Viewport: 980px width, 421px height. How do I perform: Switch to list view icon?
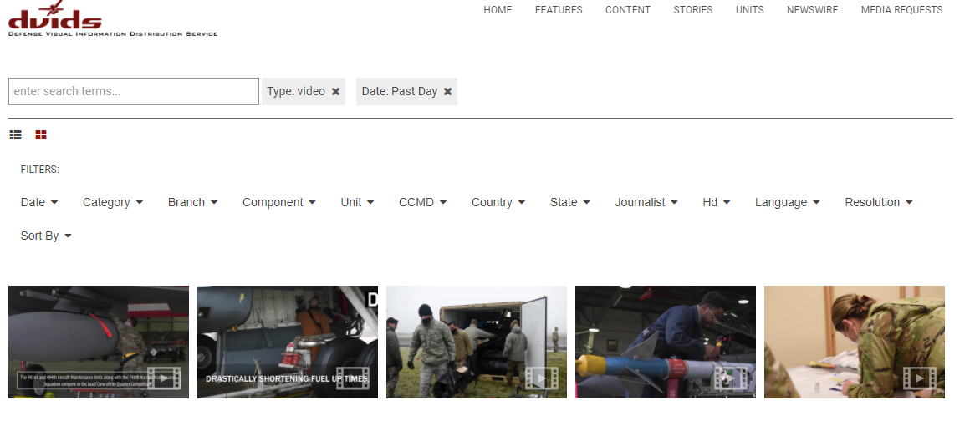pyautogui.click(x=16, y=134)
